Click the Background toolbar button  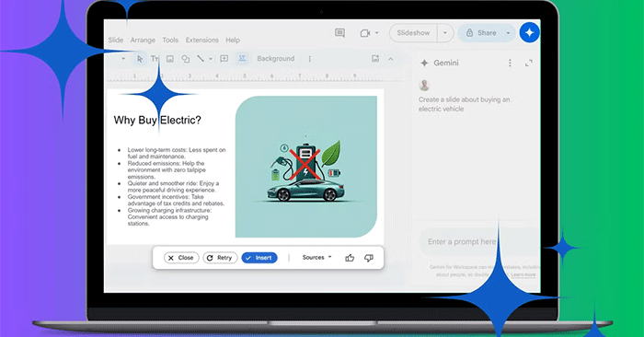click(276, 59)
